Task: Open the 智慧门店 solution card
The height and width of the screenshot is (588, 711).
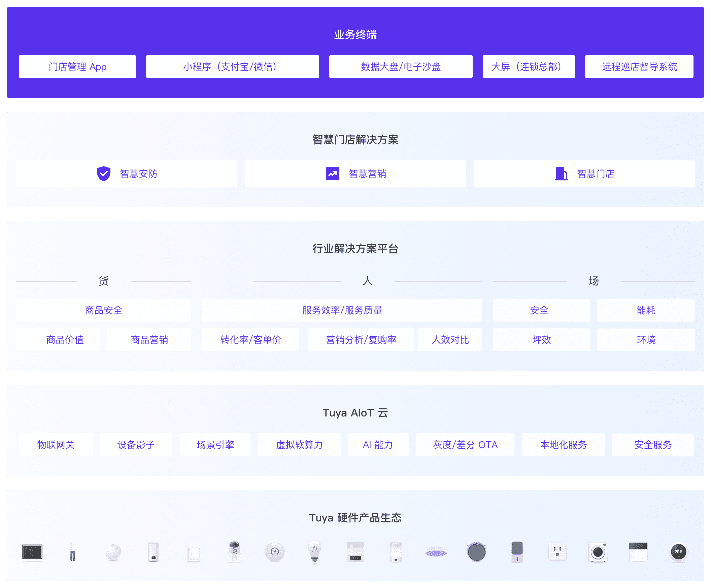Action: click(584, 174)
